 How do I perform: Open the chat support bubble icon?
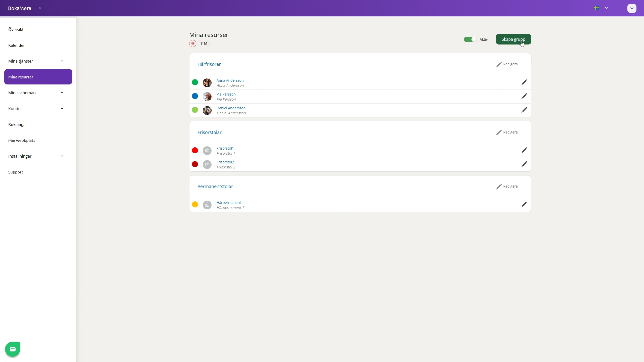13,349
